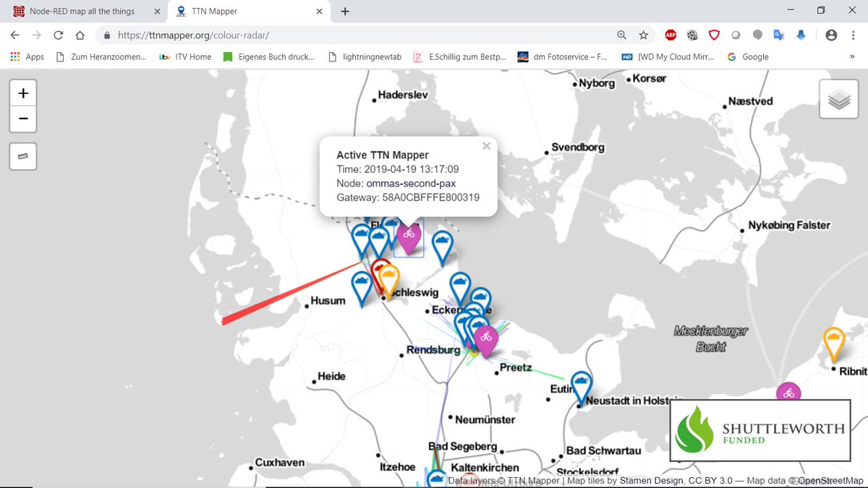Open the ruler measure tool on map
Image resolution: width=868 pixels, height=488 pixels.
click(x=23, y=157)
